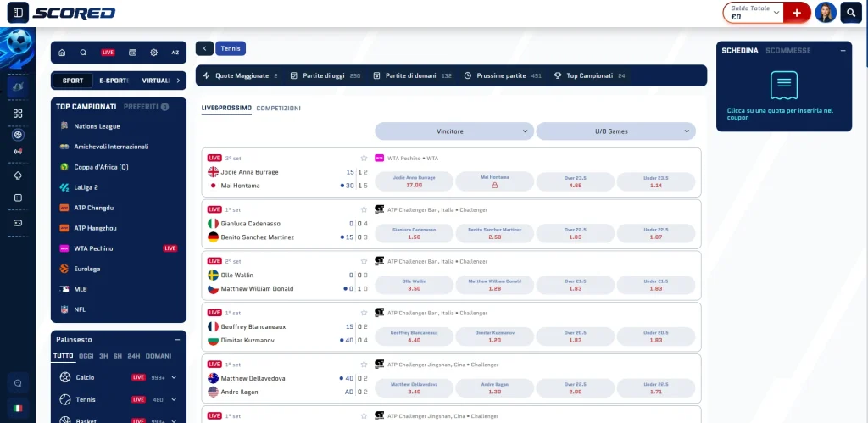Select the E-SPORT tab
Screen dimensions: 868x423
(x=114, y=81)
